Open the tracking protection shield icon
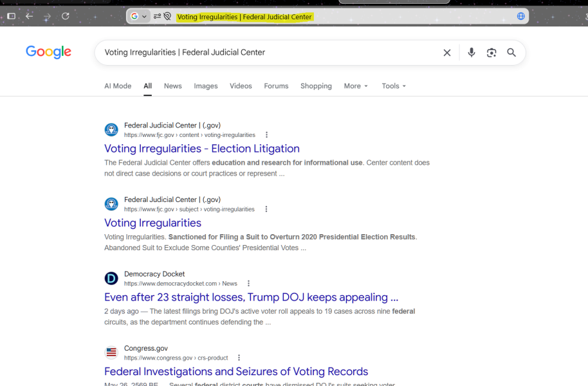 167,16
